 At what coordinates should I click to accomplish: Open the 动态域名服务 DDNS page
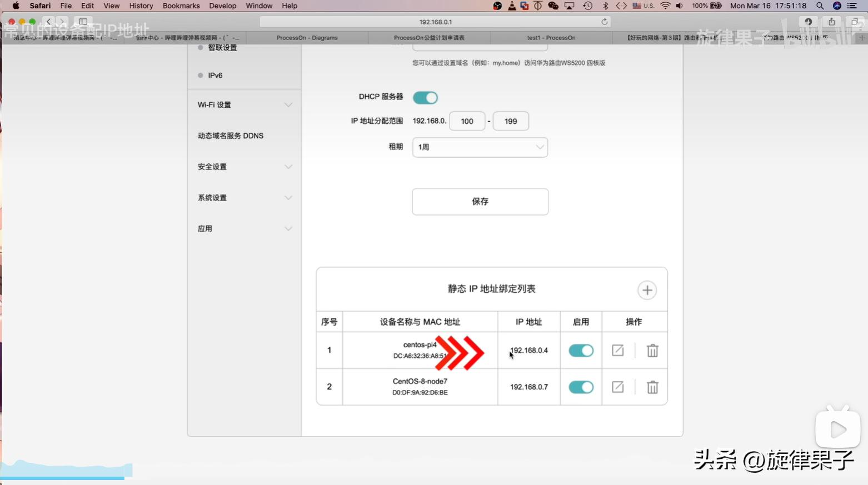tap(231, 136)
